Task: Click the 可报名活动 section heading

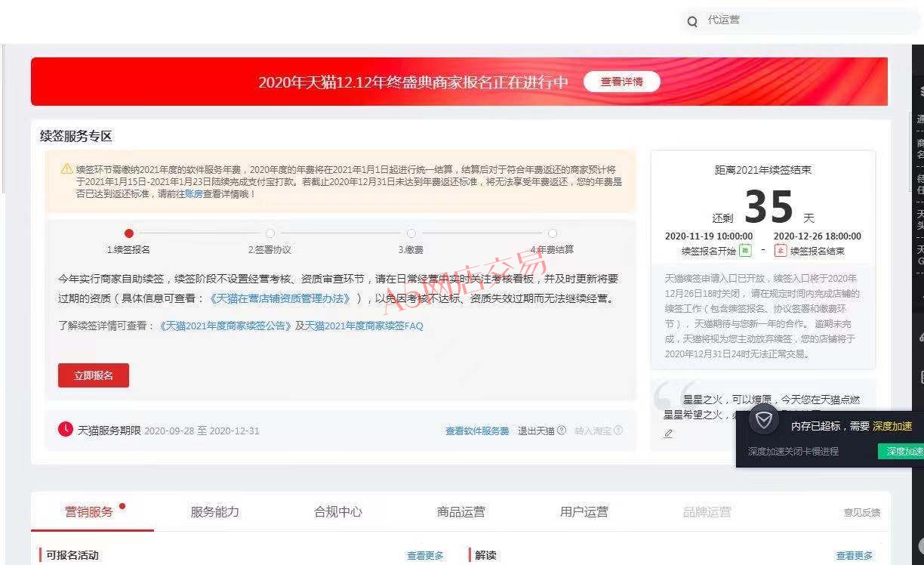Action: pyautogui.click(x=72, y=556)
